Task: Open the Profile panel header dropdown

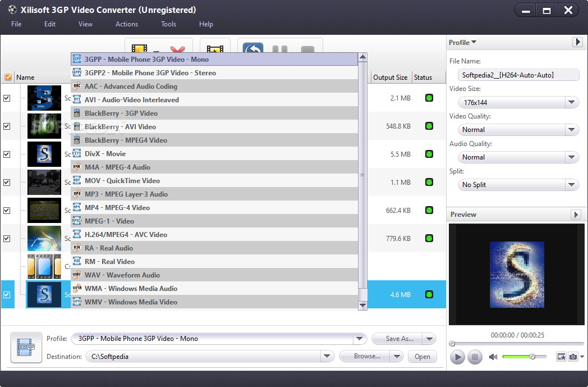Action: coord(463,43)
